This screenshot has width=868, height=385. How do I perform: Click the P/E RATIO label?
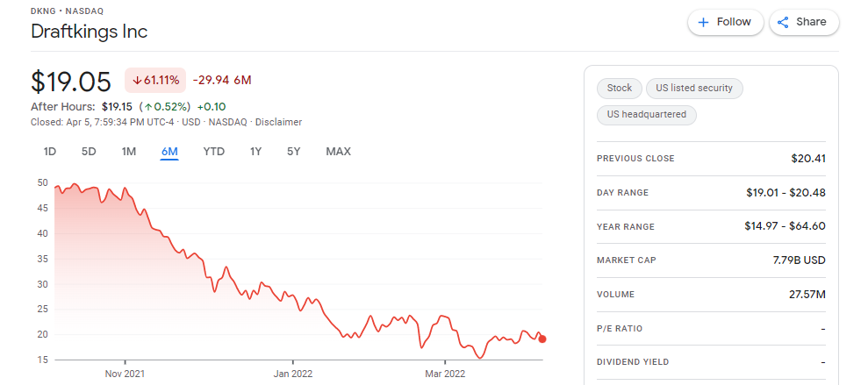coord(620,329)
